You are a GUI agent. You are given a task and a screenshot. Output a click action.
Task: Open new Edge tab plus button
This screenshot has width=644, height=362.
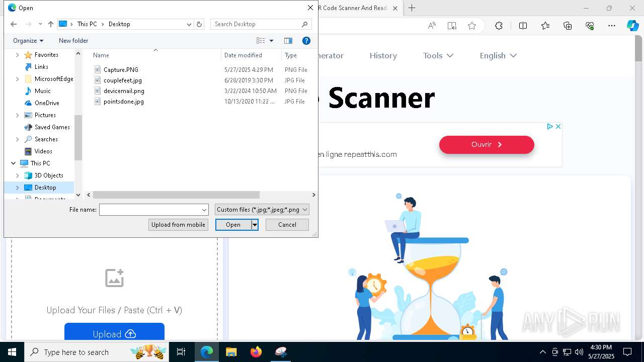coord(412,8)
